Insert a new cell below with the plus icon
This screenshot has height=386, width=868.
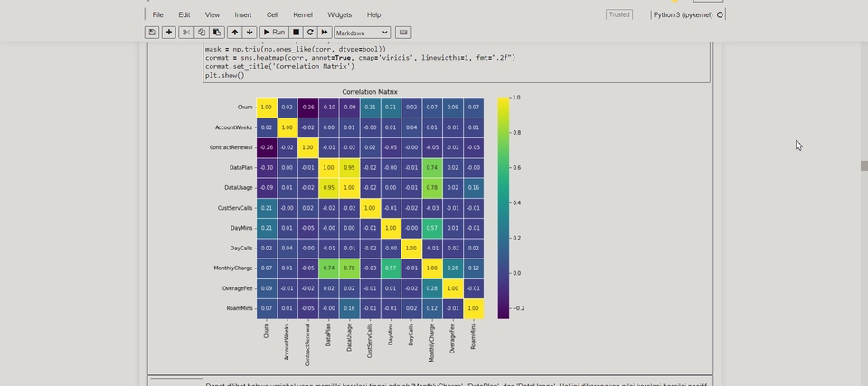click(x=169, y=33)
